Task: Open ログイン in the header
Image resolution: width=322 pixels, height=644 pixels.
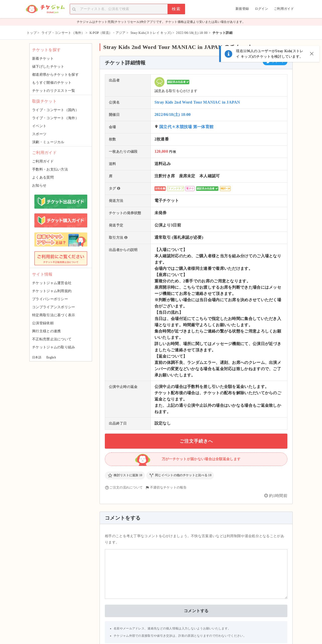Action: 261,9
